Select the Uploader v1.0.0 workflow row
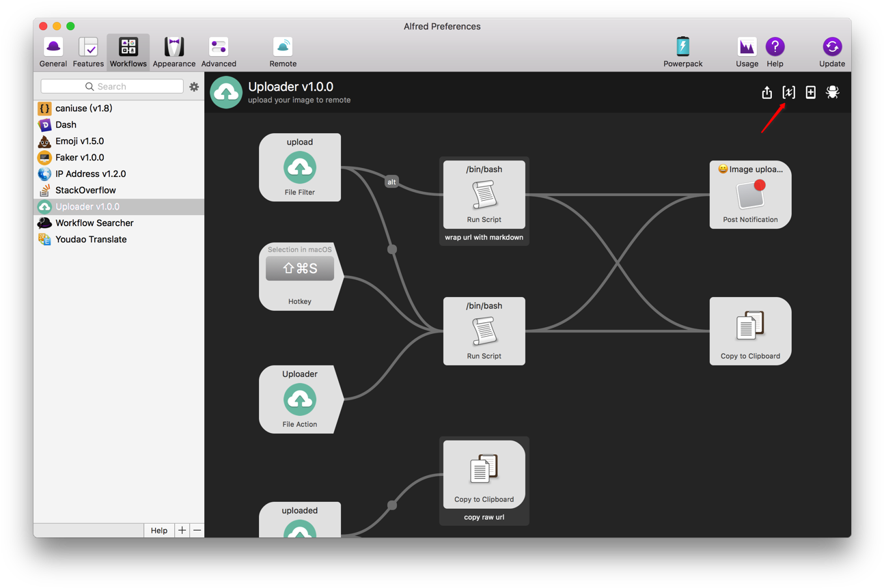 point(119,206)
